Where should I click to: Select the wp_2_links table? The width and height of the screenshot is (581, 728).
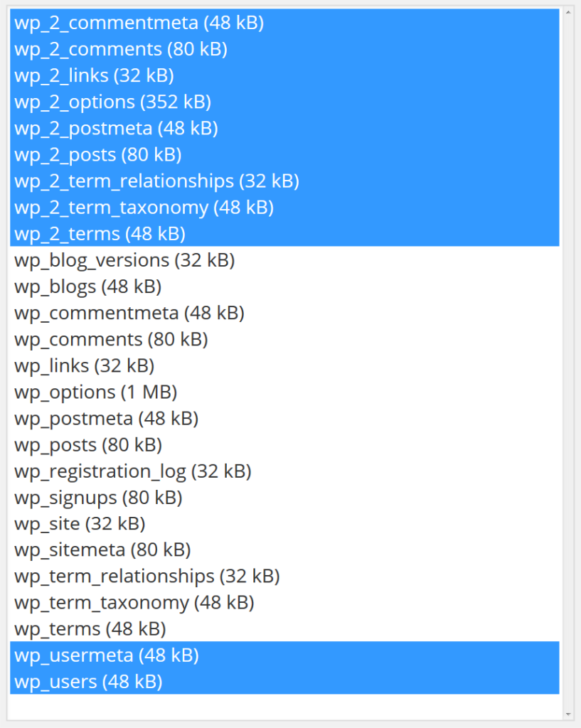94,76
